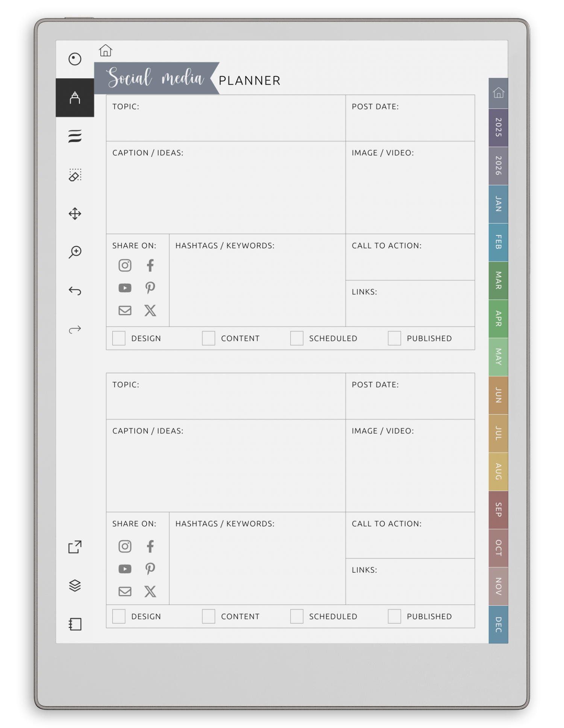Check DESIGN box in second post block
Viewport: 564px width, 728px height.
tap(119, 616)
